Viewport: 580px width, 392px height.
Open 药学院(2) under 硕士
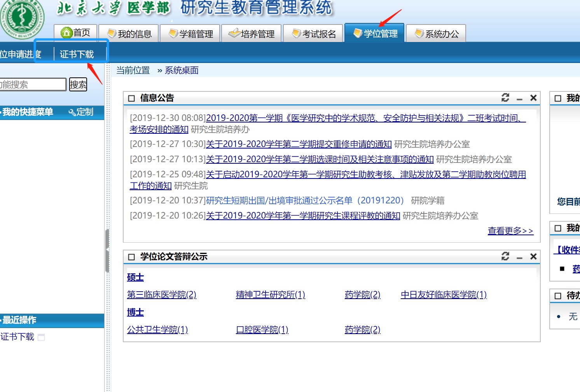click(x=362, y=295)
